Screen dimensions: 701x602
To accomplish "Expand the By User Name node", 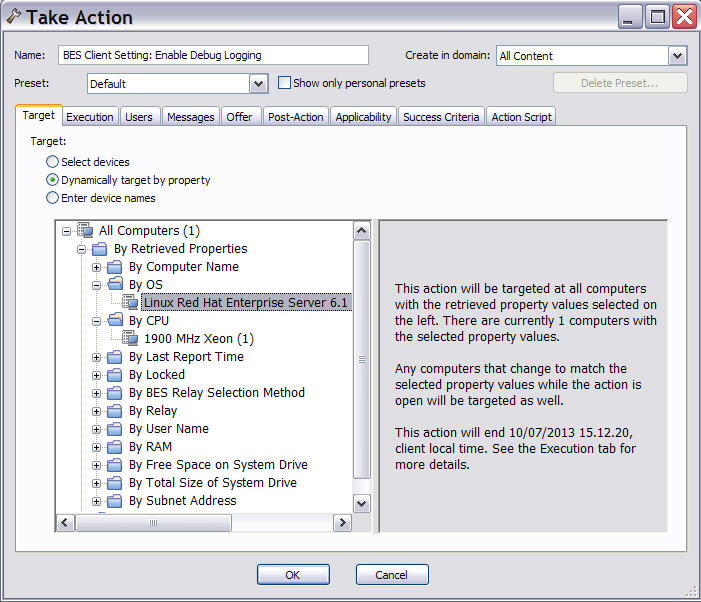I will click(x=97, y=429).
